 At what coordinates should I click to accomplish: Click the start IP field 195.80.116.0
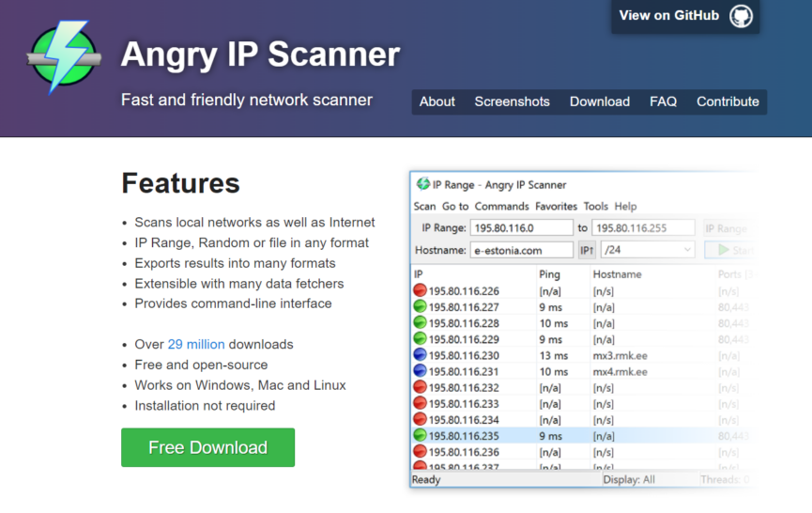522,228
